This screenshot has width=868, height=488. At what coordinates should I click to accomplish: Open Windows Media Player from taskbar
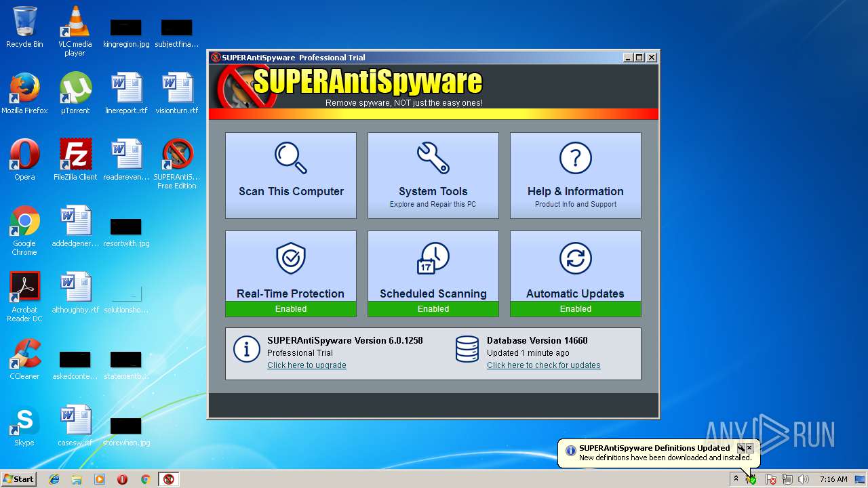pos(100,479)
